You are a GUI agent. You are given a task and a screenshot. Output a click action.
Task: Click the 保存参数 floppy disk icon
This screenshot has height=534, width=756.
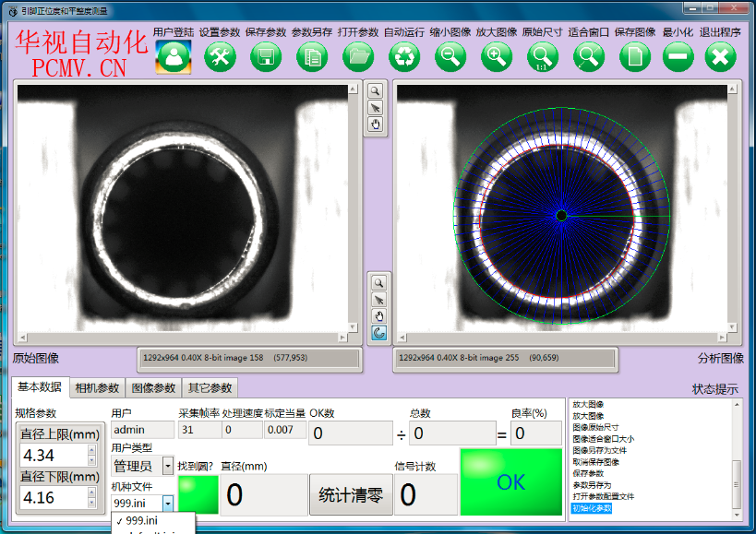[266, 57]
